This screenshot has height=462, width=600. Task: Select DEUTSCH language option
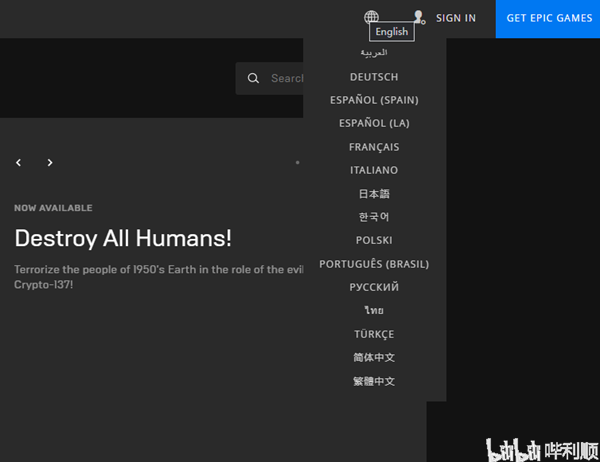(x=374, y=77)
